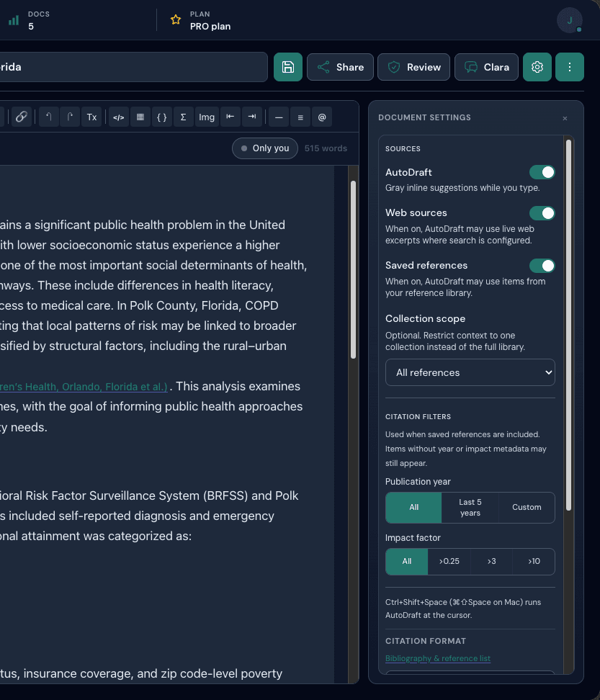Open settings via the gear icon
600x700 pixels.
(x=537, y=66)
